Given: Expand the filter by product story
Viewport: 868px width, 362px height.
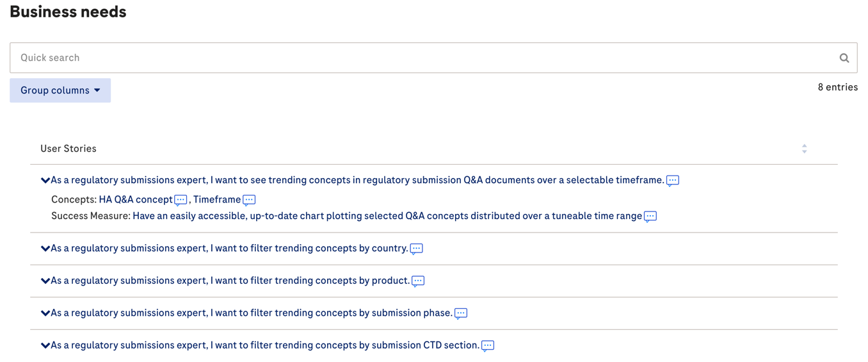Looking at the screenshot, I should click(45, 281).
